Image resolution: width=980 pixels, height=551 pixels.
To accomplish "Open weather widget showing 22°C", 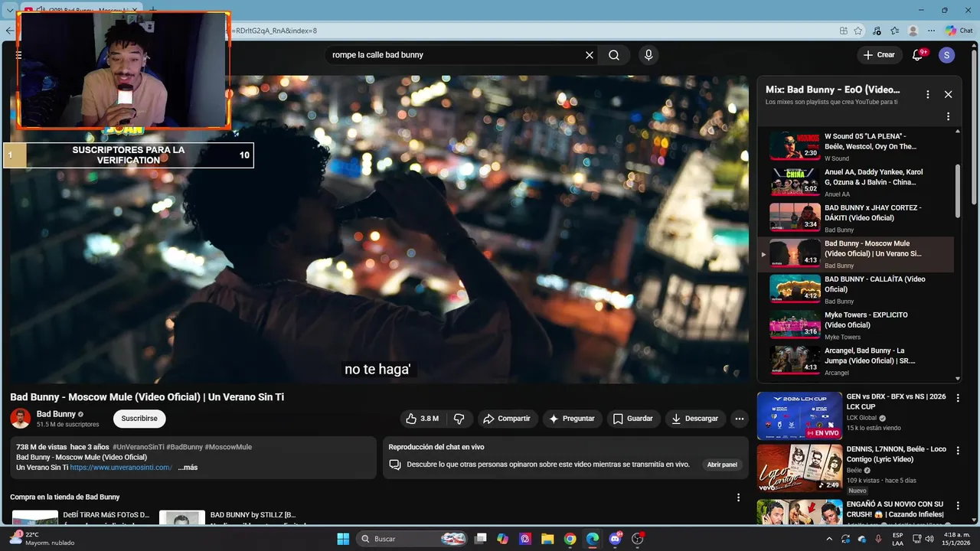I will [x=42, y=539].
